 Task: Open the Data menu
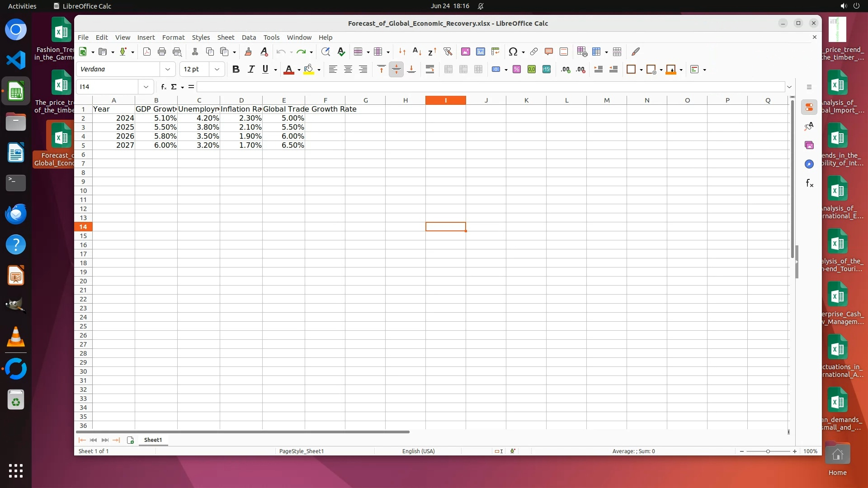click(249, 38)
